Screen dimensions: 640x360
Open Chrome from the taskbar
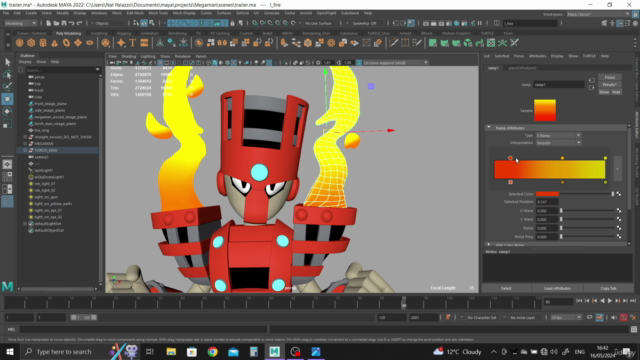pos(212,351)
